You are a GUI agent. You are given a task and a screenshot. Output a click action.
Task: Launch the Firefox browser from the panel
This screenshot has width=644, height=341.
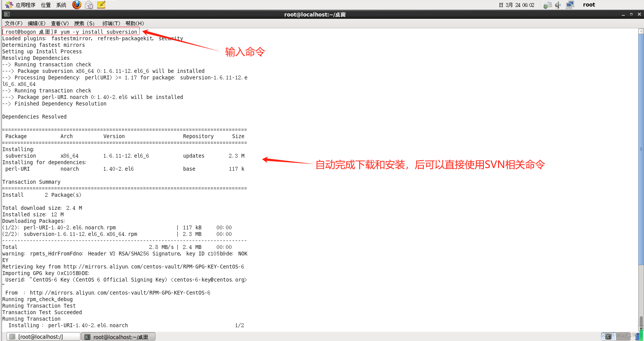[77, 5]
